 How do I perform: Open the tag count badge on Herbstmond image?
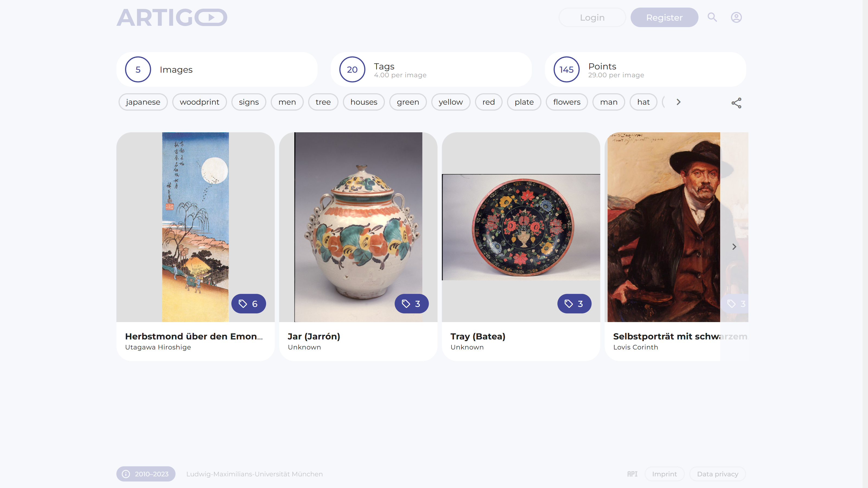(x=248, y=304)
